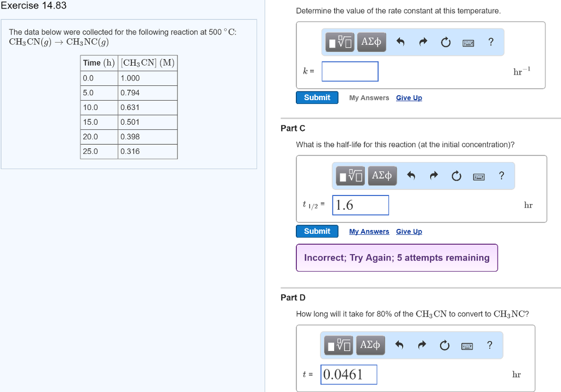561x392 pixels.
Task: Submit the half-life answer in Part C
Action: (x=317, y=231)
